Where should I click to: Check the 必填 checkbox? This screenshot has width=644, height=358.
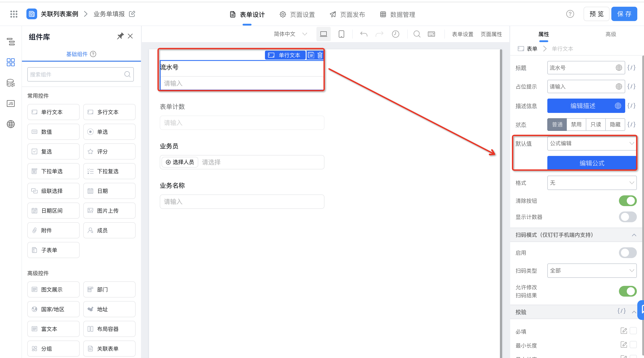tap(633, 331)
